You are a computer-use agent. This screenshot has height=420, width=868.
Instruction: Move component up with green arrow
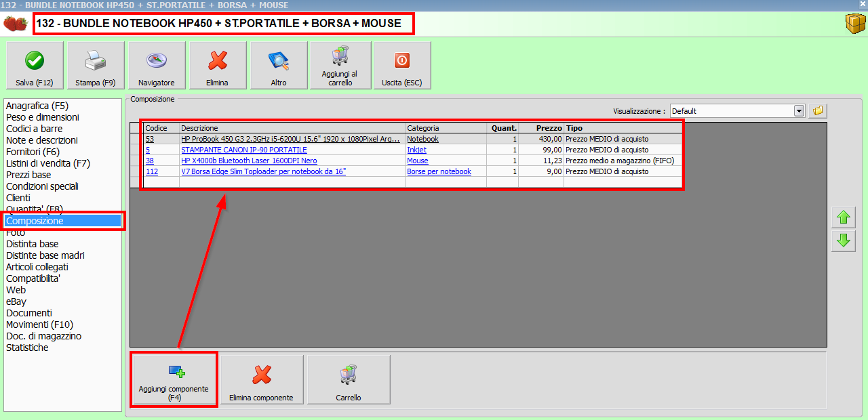tap(844, 217)
